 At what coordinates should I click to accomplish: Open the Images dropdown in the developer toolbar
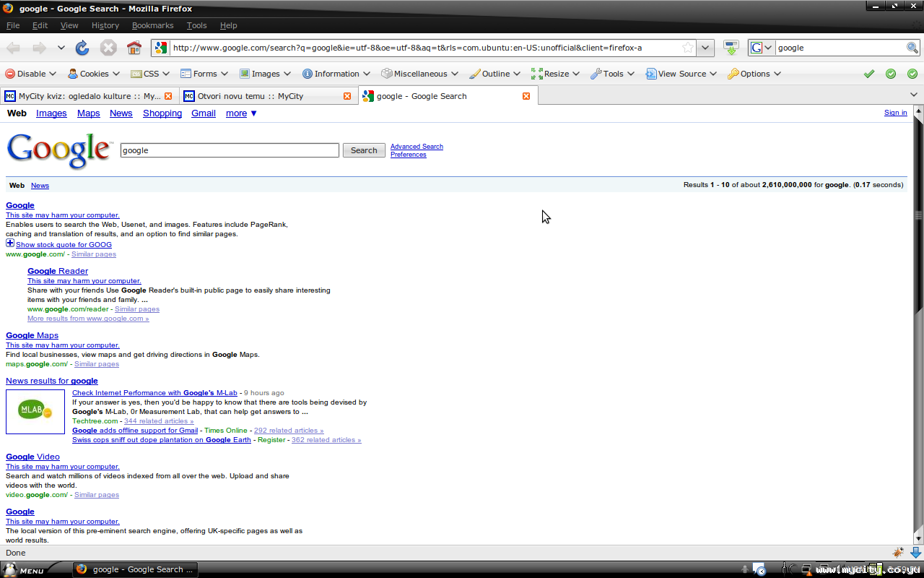click(265, 74)
